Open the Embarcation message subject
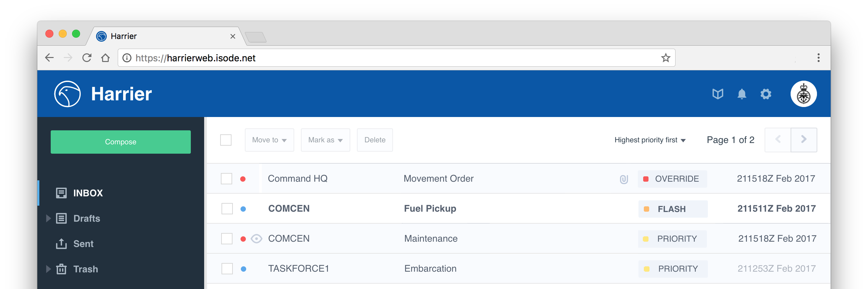This screenshot has width=868, height=289. [x=430, y=268]
